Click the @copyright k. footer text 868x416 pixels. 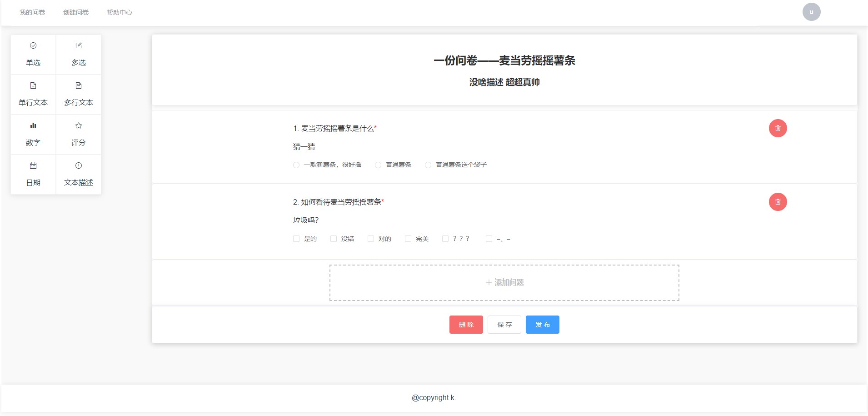[434, 398]
